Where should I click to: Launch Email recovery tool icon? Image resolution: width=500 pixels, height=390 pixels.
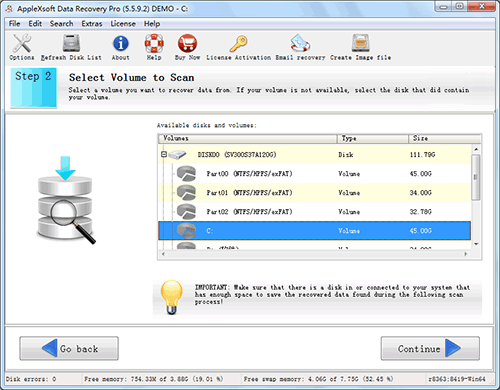tap(300, 44)
